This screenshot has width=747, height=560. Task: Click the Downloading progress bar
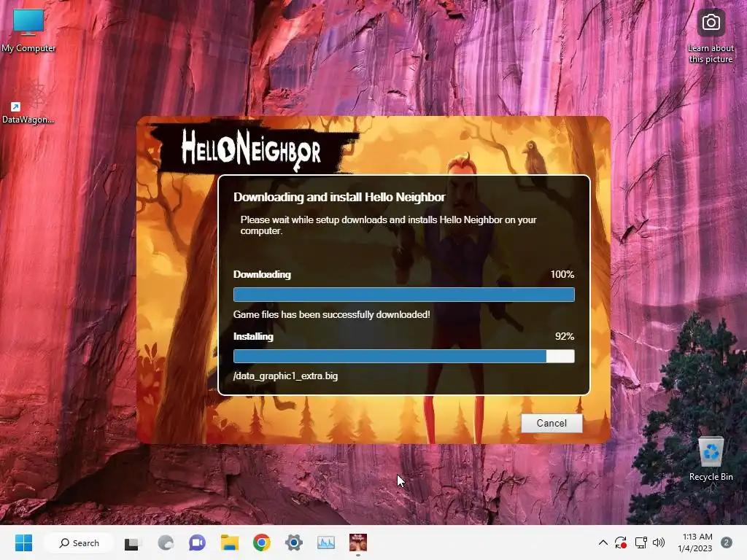point(403,295)
